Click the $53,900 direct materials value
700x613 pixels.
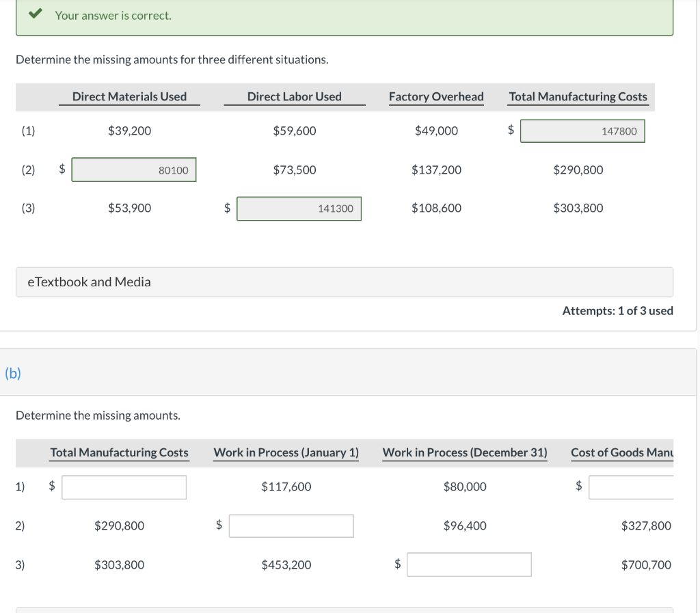tap(129, 208)
